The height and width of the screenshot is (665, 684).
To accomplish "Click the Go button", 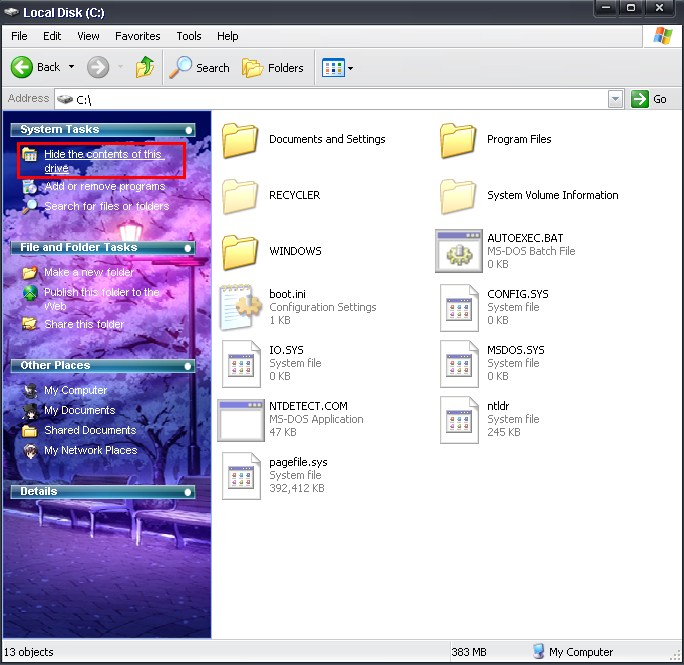I will pyautogui.click(x=649, y=99).
